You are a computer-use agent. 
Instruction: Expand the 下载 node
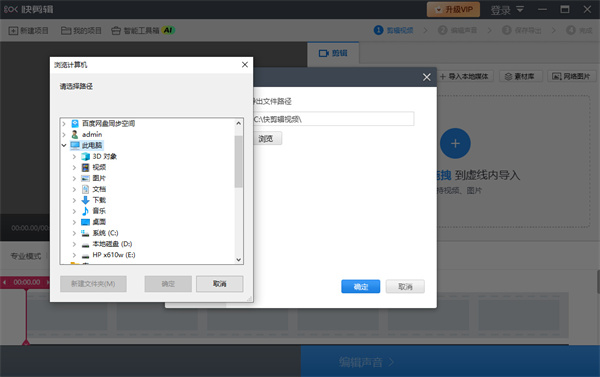pyautogui.click(x=74, y=200)
